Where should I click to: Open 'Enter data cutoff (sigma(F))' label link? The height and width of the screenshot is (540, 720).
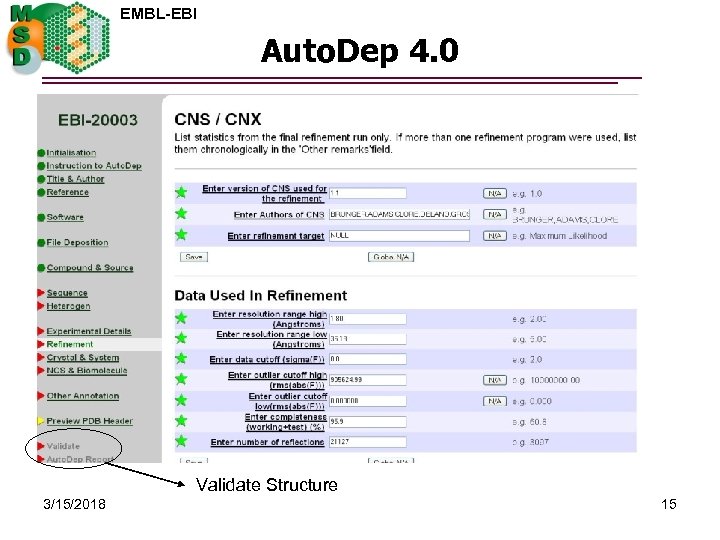(267, 360)
